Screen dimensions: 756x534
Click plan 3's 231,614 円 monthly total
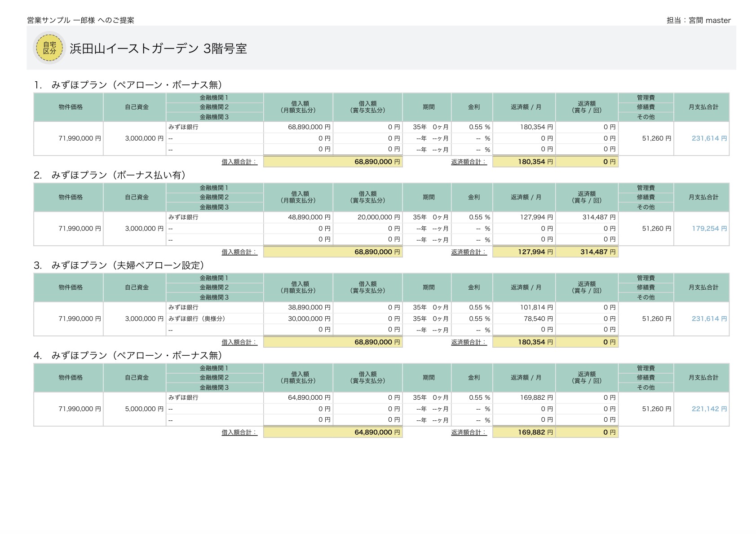709,318
